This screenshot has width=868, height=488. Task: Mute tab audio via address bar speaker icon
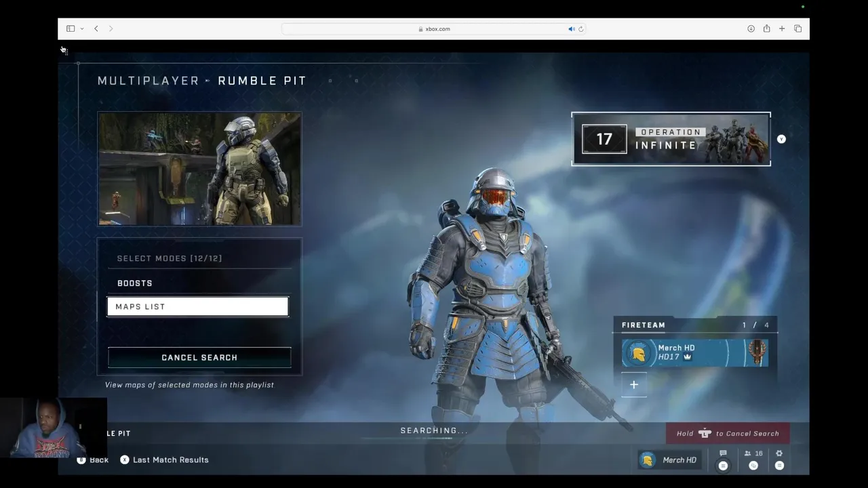coord(572,28)
